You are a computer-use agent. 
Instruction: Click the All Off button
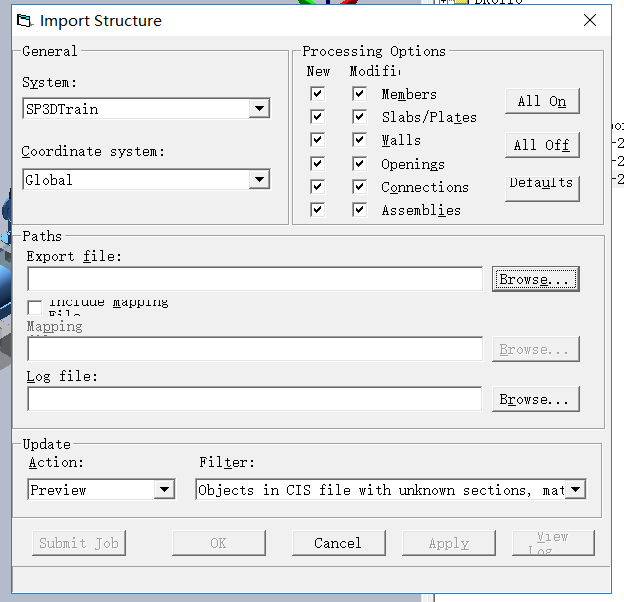[x=542, y=145]
